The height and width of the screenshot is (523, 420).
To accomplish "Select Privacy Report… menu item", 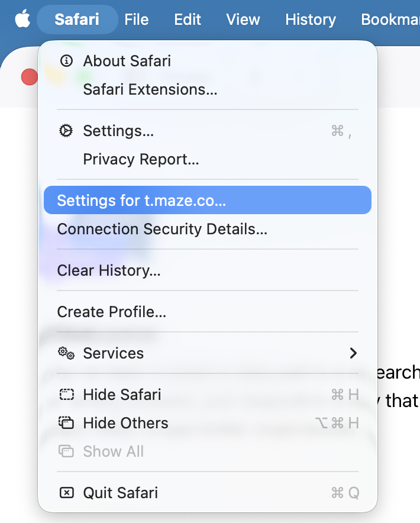I will 141,159.
